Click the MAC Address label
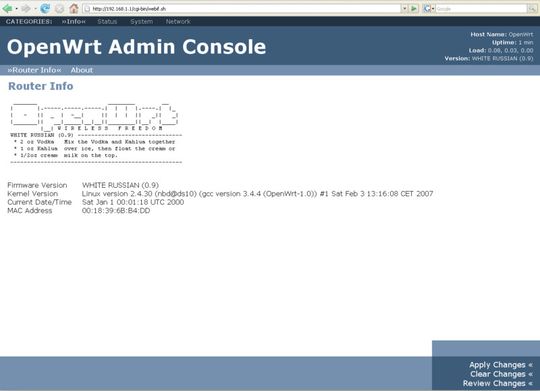 pos(30,210)
